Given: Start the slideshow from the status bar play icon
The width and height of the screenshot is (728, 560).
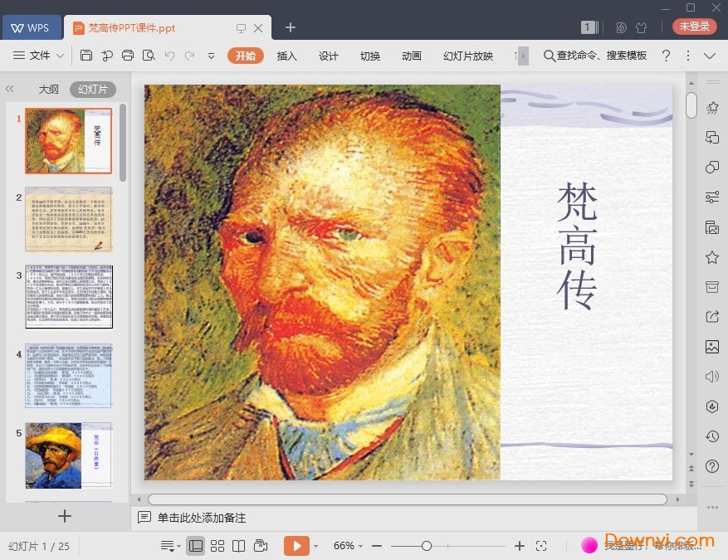Looking at the screenshot, I should [296, 545].
